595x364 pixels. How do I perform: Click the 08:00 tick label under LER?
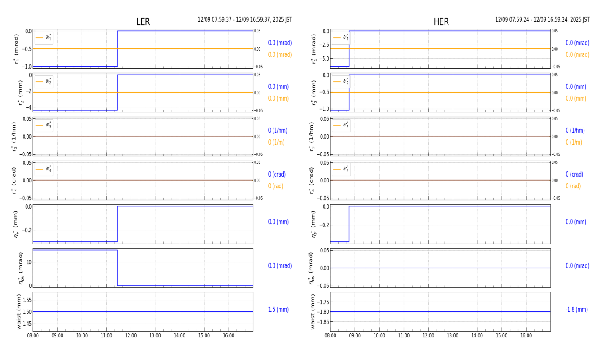tap(33, 336)
